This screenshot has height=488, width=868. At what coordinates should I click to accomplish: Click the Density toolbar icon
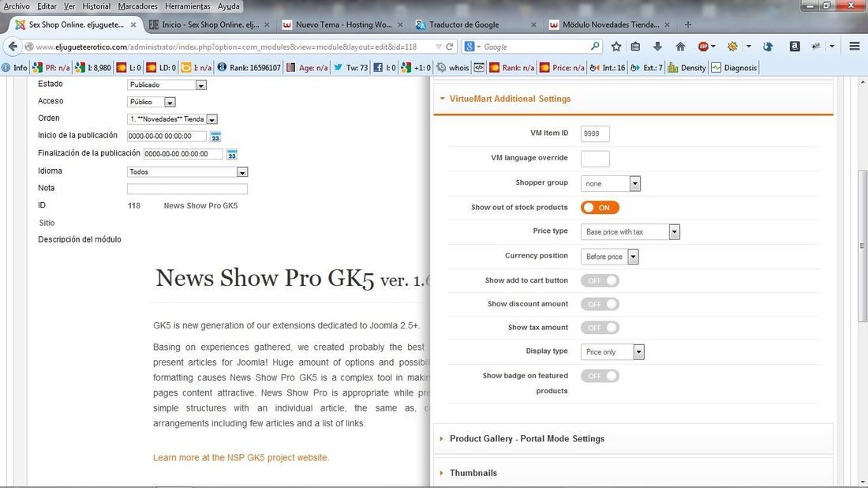tap(687, 68)
